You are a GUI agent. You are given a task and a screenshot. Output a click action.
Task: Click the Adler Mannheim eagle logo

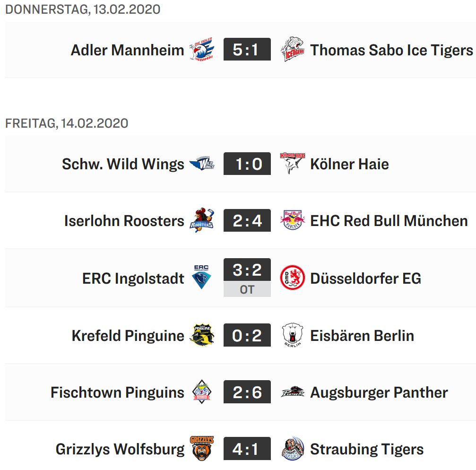coord(201,49)
